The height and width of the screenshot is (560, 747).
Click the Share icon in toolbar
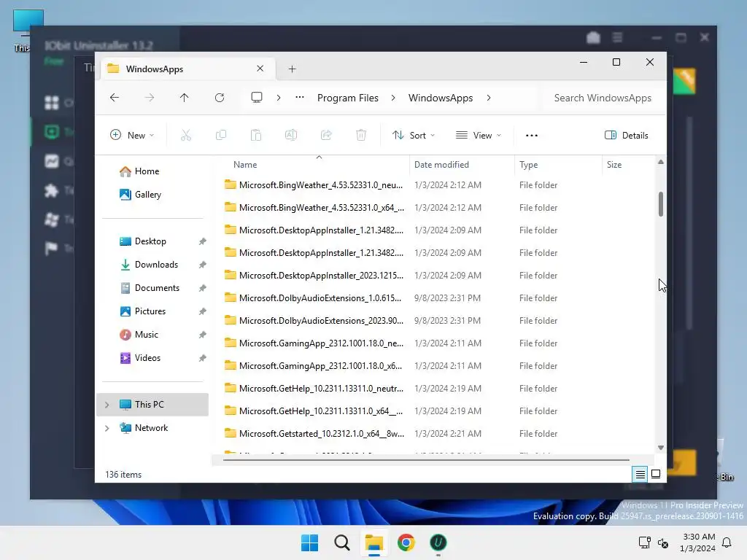pos(326,135)
